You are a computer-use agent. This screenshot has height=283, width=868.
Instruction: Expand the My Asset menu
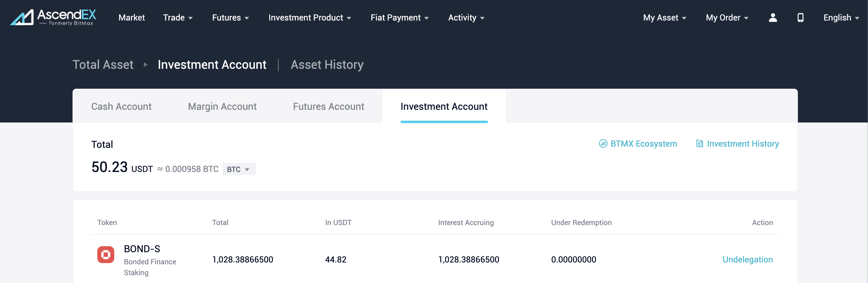(x=664, y=17)
